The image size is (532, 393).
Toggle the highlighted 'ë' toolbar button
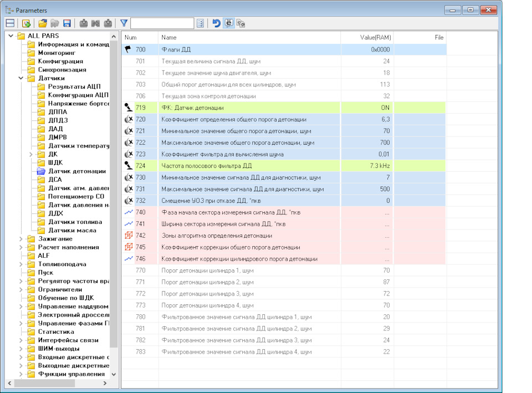(x=228, y=23)
